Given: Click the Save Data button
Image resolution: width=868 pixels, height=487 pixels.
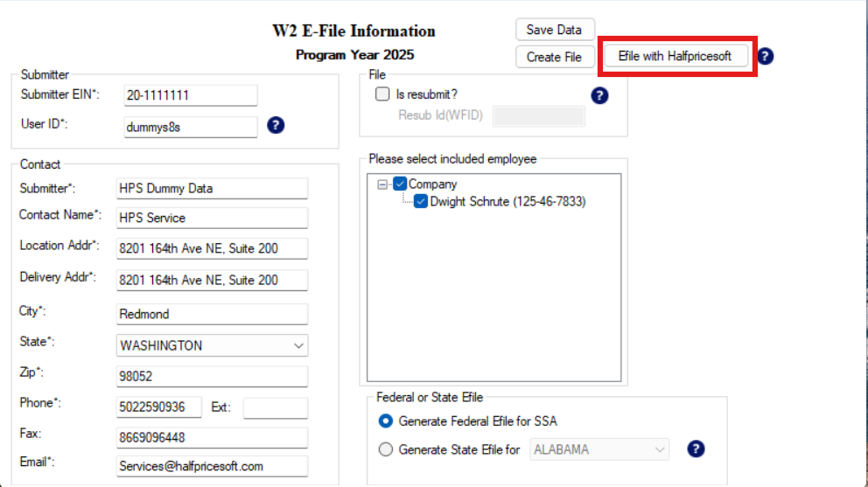Looking at the screenshot, I should [x=554, y=30].
